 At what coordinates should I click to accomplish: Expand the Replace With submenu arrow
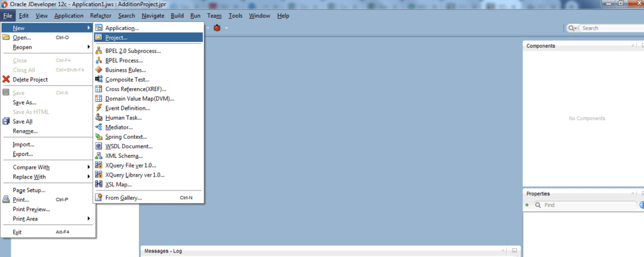pyautogui.click(x=89, y=177)
